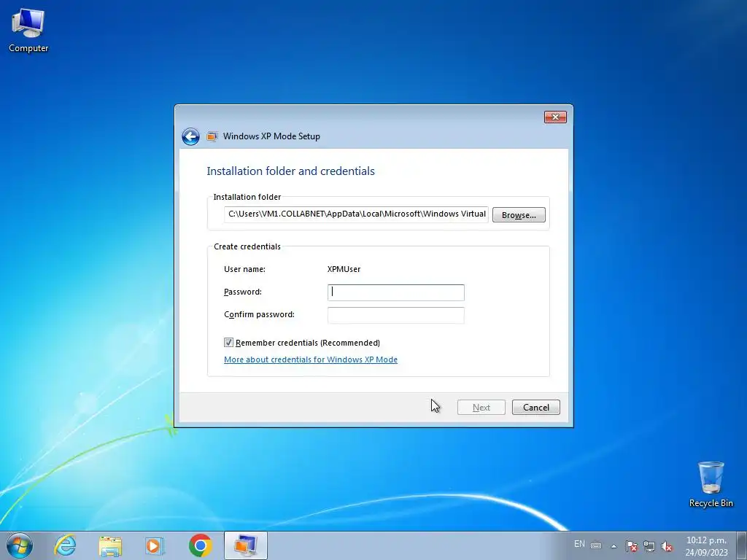Click the EN language indicator
Viewport: 747px width, 560px height.
[579, 544]
